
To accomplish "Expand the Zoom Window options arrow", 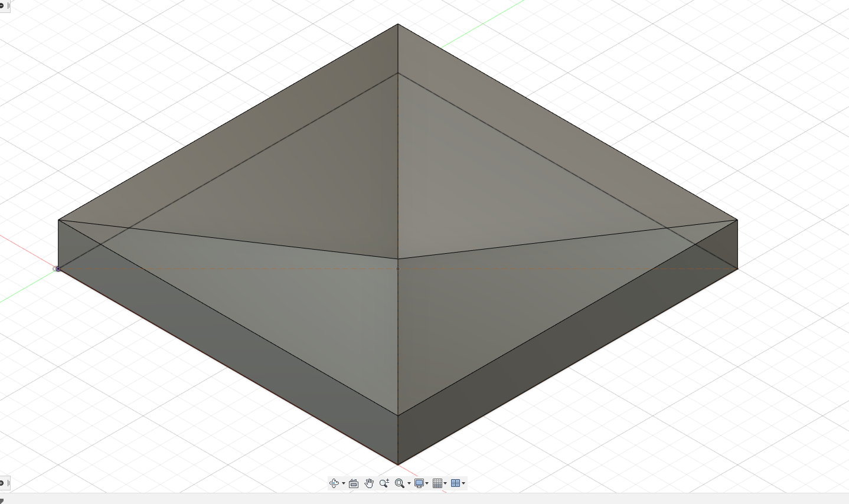I will (x=409, y=484).
